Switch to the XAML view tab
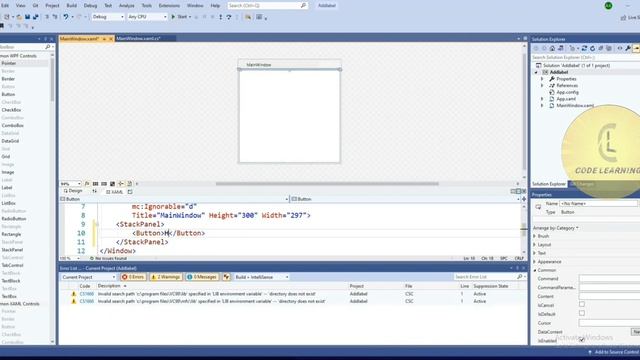Screen dimensions: 640x360 (115, 191)
